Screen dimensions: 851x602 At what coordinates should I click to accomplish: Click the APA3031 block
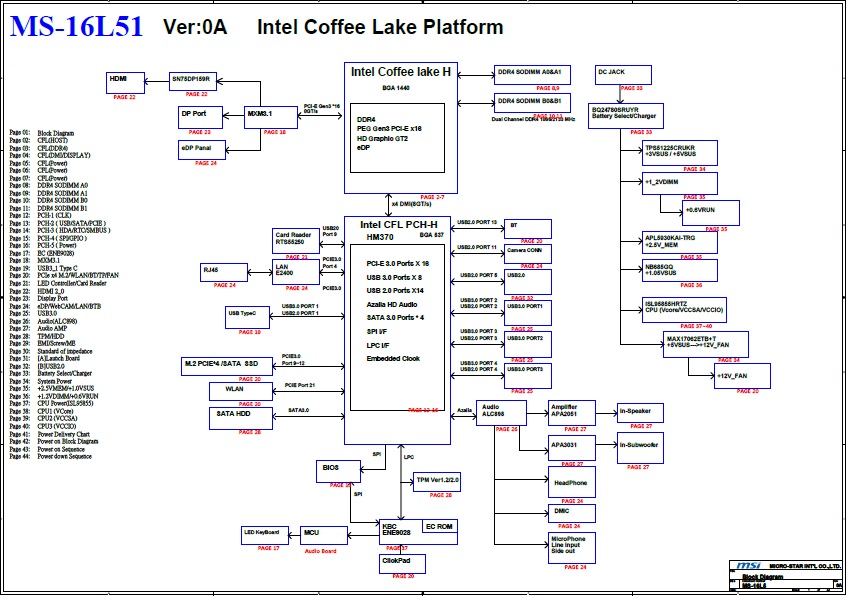coord(571,448)
